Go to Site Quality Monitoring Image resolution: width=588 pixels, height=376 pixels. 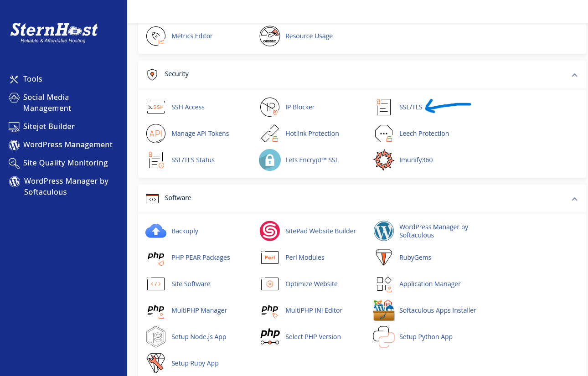65,163
